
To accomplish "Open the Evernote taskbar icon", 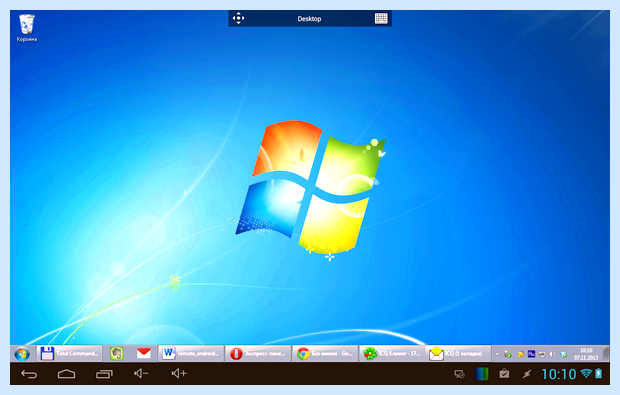I will (x=116, y=353).
